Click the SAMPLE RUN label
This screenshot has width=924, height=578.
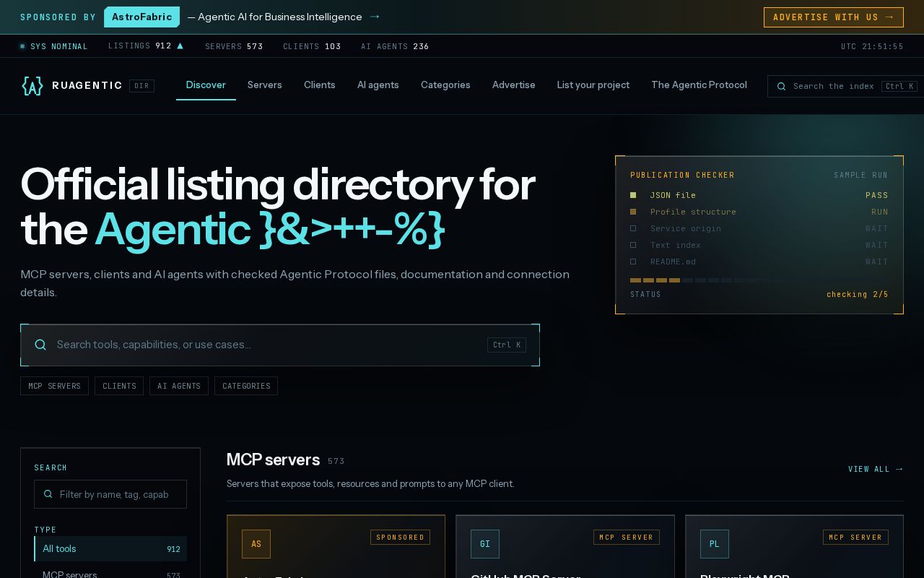pyautogui.click(x=861, y=176)
